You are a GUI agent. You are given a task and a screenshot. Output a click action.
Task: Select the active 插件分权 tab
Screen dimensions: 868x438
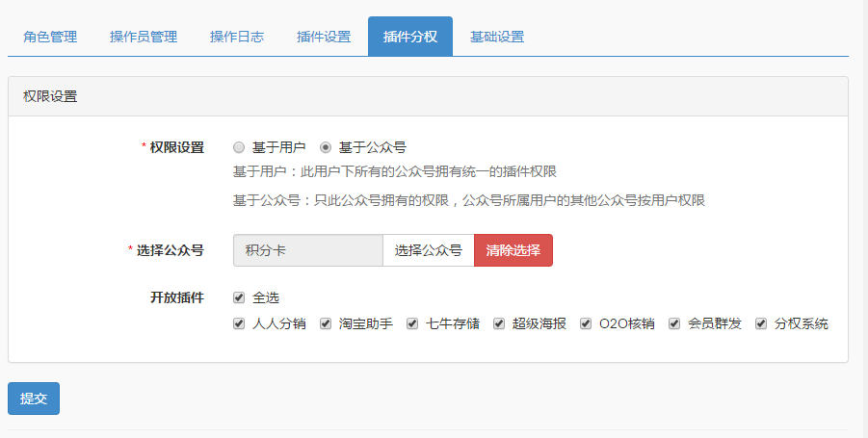[x=410, y=37]
